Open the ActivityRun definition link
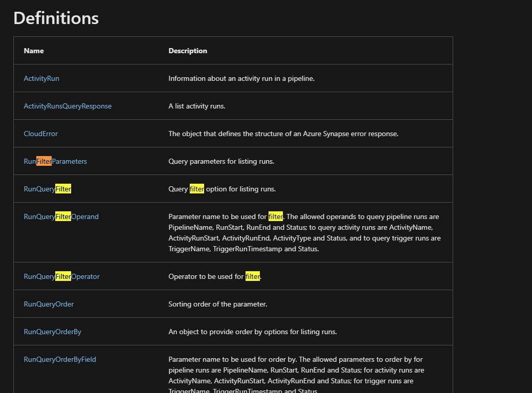The image size is (532, 393). pos(41,78)
